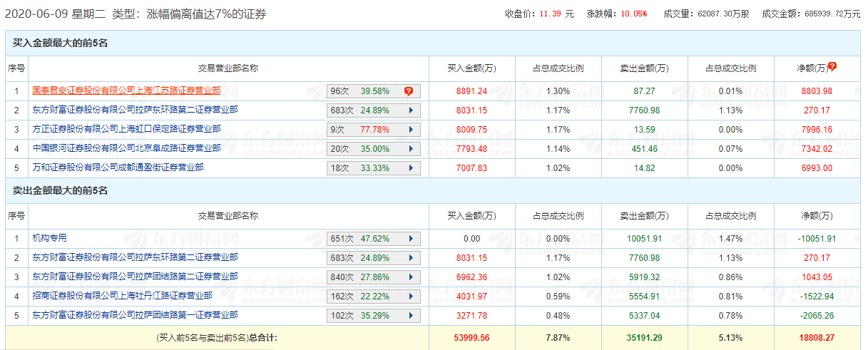Viewport: 868px width, 350px height.
Task: Open 万和证券成都通盈街证券营业部 link
Action: click(x=118, y=168)
